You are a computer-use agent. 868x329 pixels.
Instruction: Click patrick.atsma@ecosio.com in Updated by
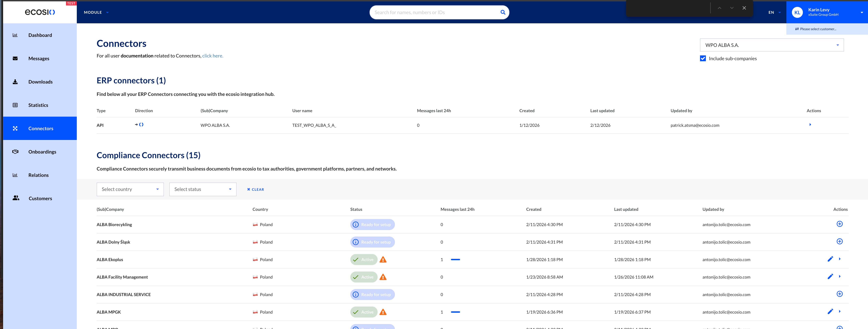click(x=695, y=125)
